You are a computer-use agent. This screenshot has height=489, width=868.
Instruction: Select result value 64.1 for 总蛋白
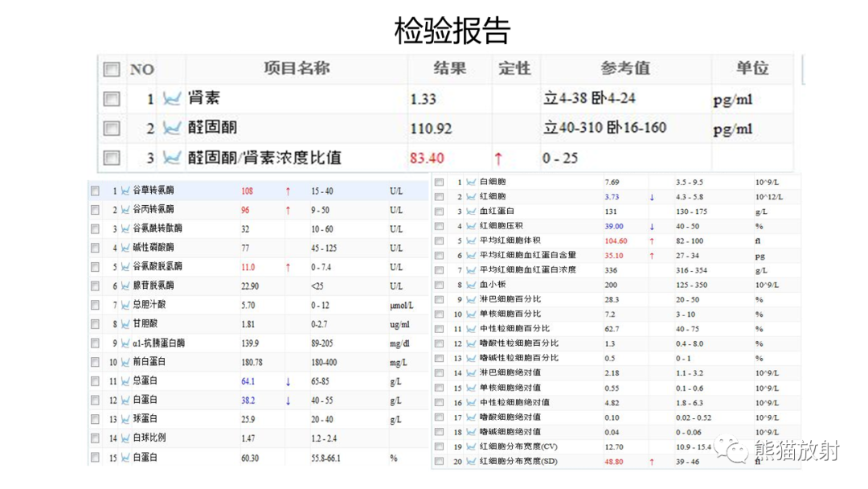248,381
